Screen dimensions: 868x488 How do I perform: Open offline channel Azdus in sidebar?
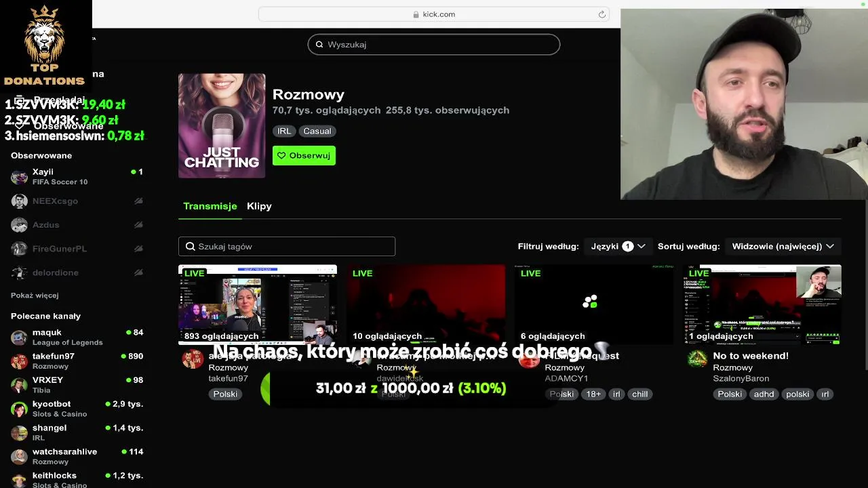tap(77, 225)
